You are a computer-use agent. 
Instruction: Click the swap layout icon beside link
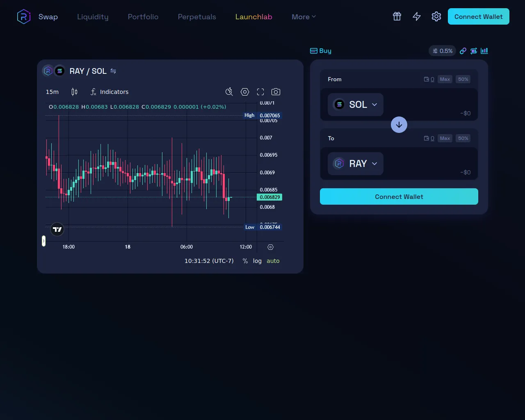point(474,51)
